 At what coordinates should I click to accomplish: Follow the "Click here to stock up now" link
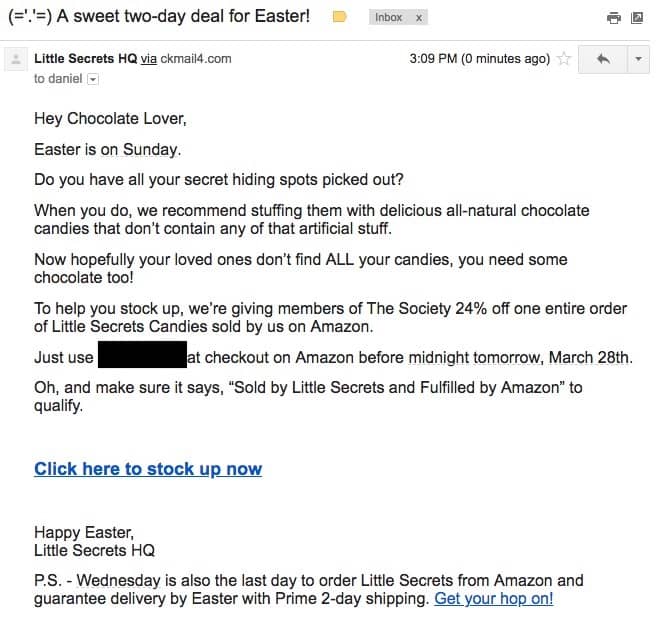pyautogui.click(x=148, y=469)
